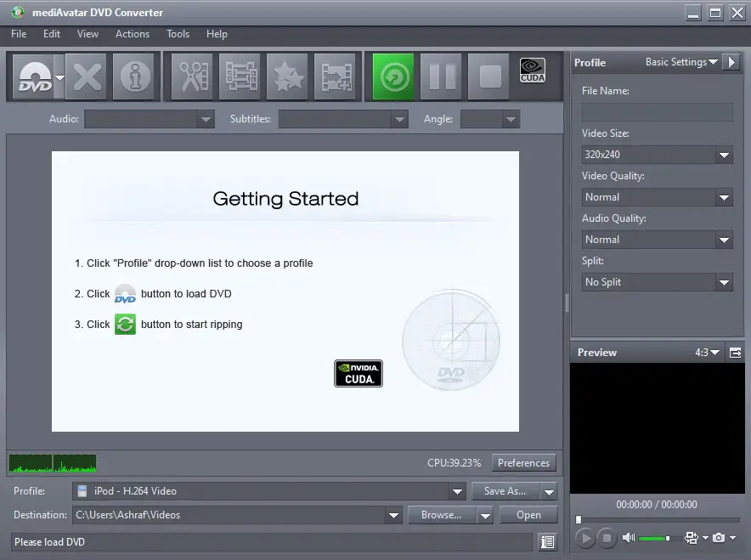Open the Load DVD button's dropdown arrow
The width and height of the screenshot is (751, 560).
pyautogui.click(x=59, y=77)
